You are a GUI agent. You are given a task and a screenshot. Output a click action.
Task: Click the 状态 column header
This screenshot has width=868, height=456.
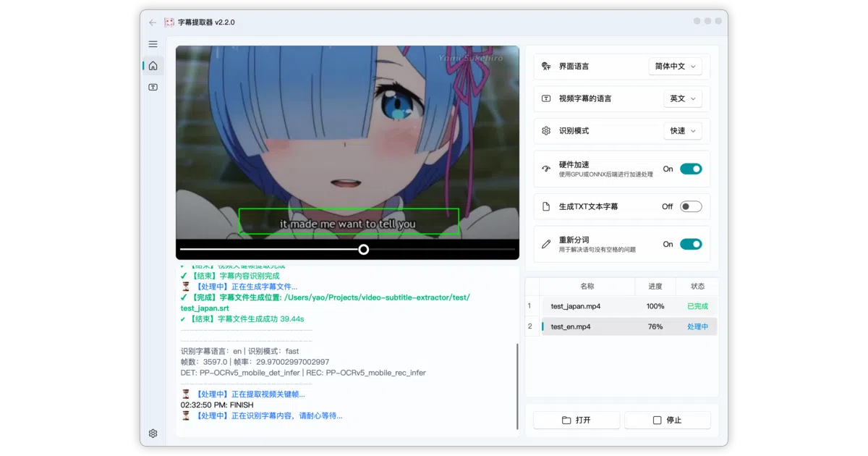click(697, 286)
